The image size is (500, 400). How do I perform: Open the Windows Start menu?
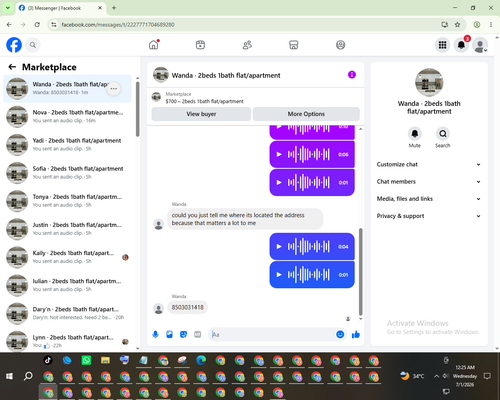9,376
